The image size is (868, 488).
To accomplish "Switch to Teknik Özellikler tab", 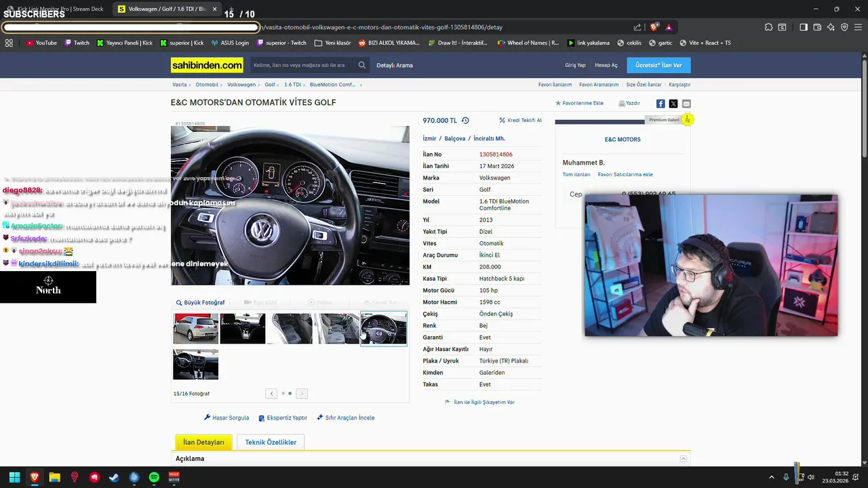I will (271, 442).
